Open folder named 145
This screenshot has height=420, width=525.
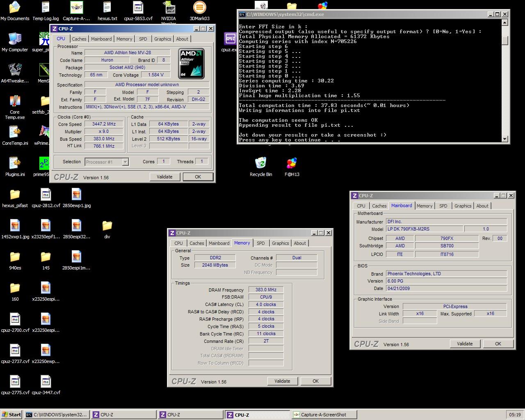[x=46, y=260]
